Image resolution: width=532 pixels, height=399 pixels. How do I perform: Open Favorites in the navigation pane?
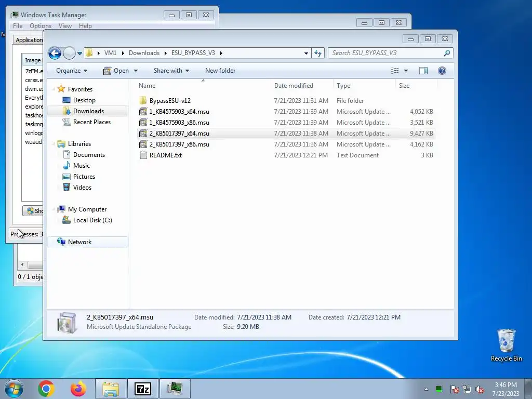[x=80, y=89]
